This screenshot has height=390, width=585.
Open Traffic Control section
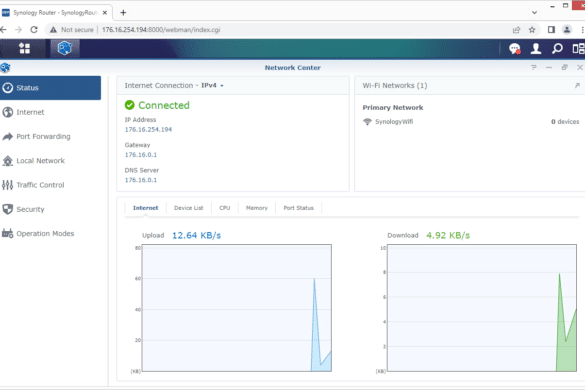[50, 185]
